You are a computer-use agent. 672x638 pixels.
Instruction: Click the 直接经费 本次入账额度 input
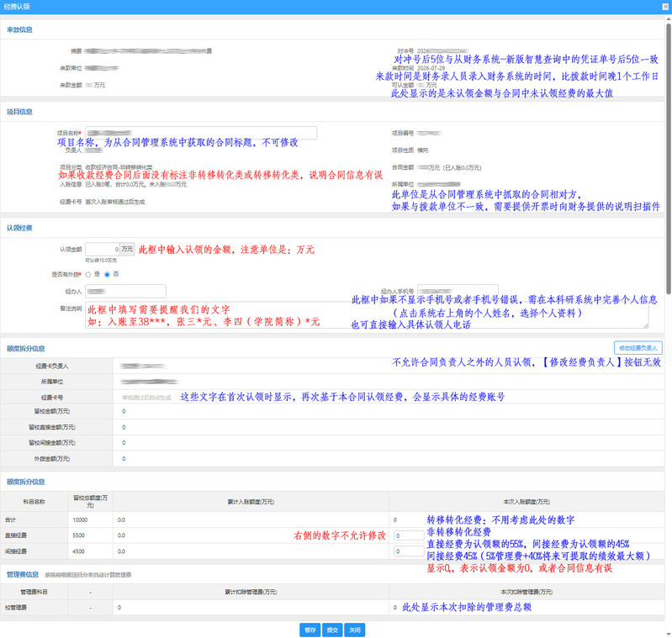(409, 535)
